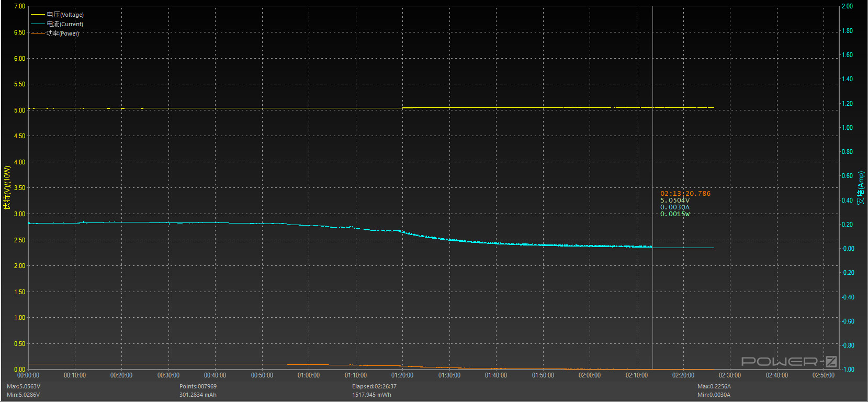The width and height of the screenshot is (868, 402).
Task: Click the 02:00:00 time axis label
Action: tap(590, 375)
